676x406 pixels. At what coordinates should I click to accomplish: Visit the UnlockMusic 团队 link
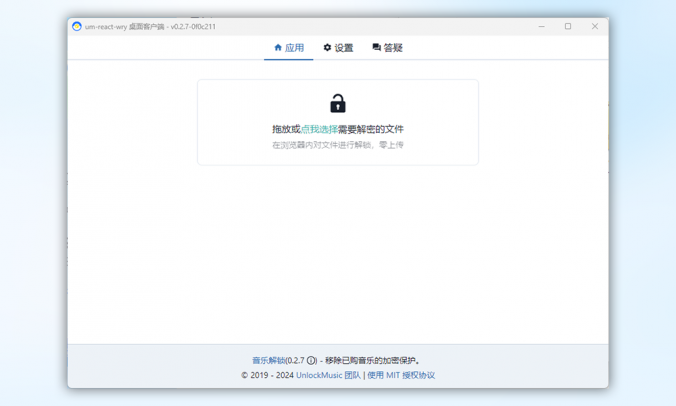(328, 375)
